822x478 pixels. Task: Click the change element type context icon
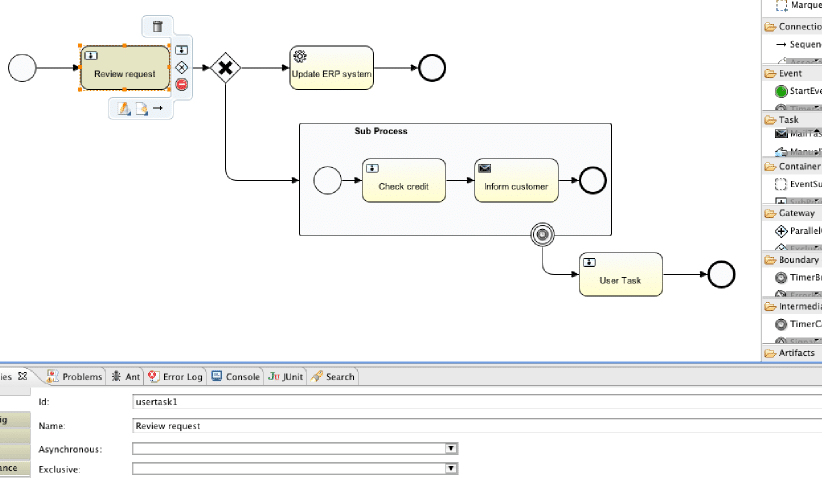coord(124,108)
